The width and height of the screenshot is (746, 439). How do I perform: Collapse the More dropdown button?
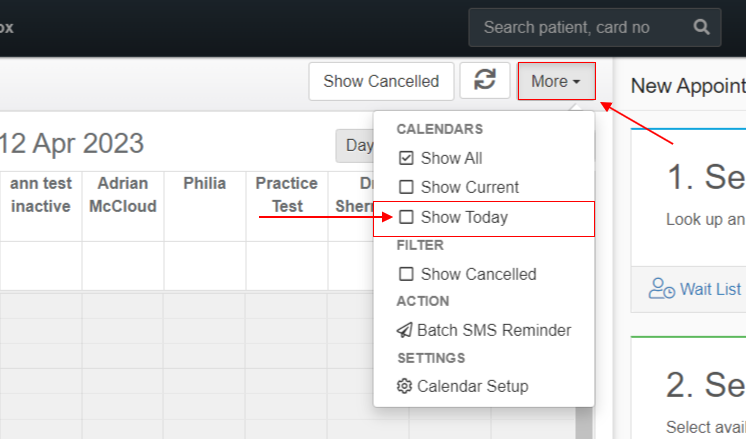point(556,81)
